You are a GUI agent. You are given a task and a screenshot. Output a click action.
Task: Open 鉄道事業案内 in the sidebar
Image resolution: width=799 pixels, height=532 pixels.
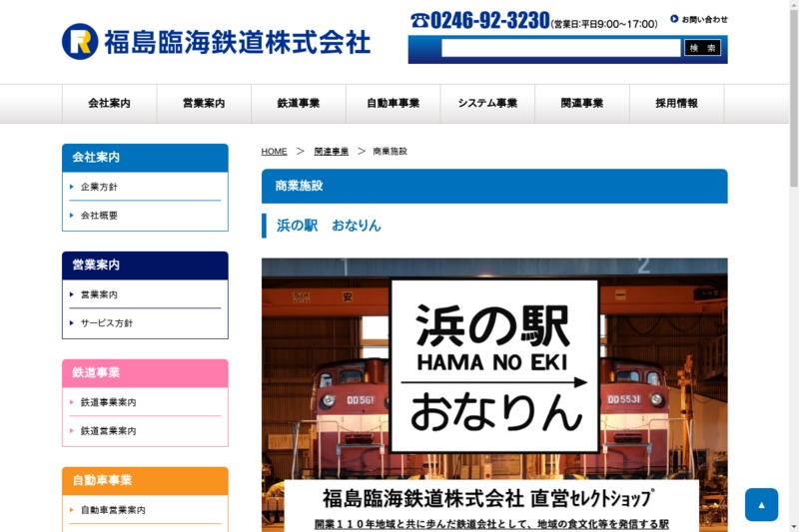pyautogui.click(x=108, y=402)
